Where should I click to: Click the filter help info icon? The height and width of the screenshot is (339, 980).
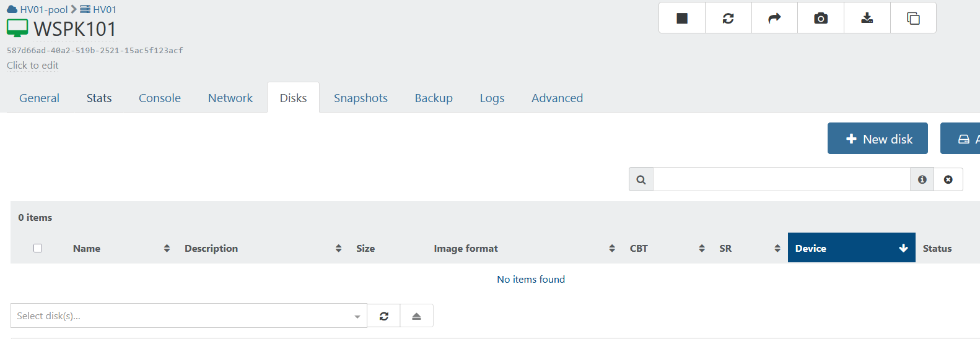(922, 179)
